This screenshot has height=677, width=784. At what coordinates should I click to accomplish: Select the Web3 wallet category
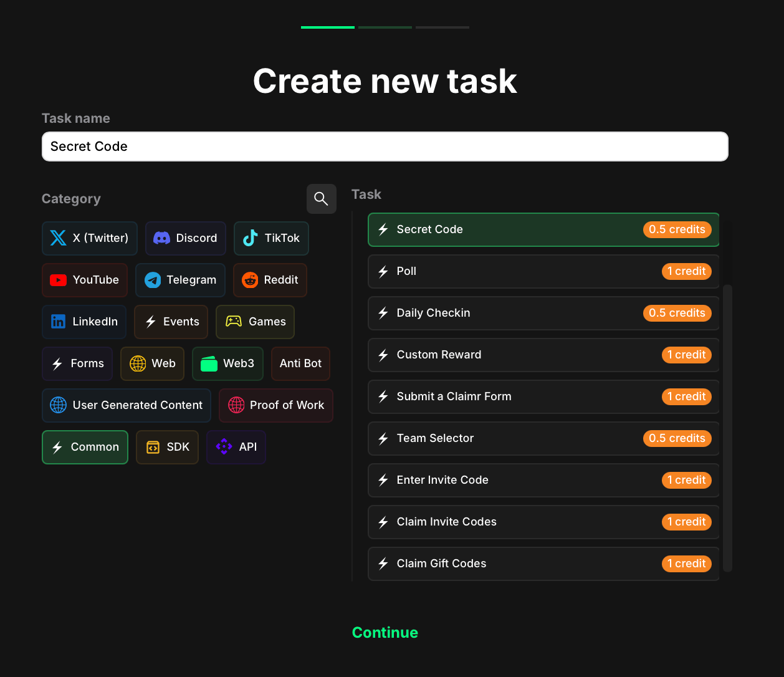pyautogui.click(x=227, y=363)
